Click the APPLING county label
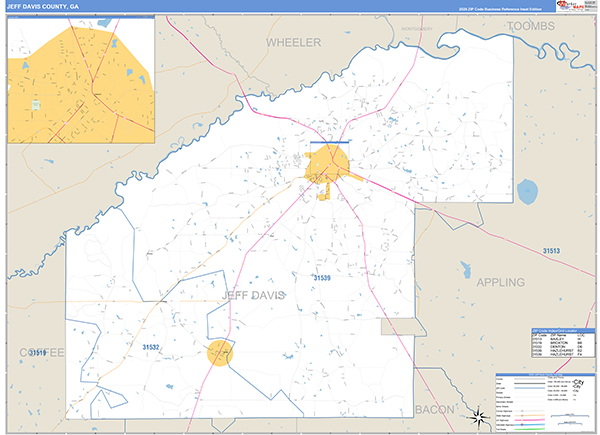 click(501, 282)
